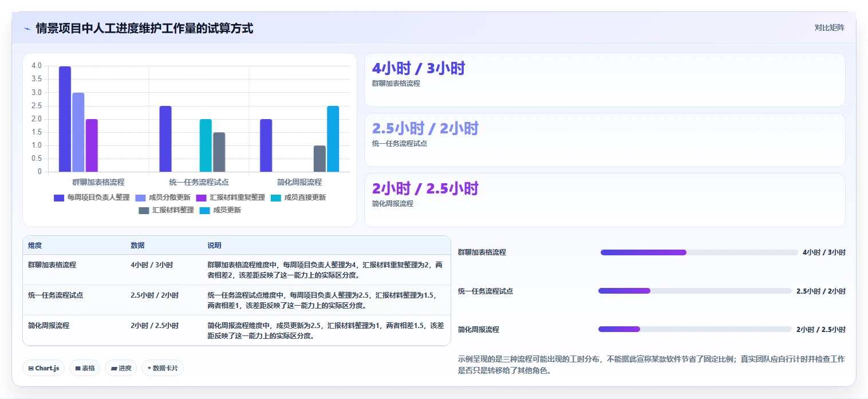Click the description text for 简化周报流程 row
This screenshot has height=399, width=868.
click(325, 330)
